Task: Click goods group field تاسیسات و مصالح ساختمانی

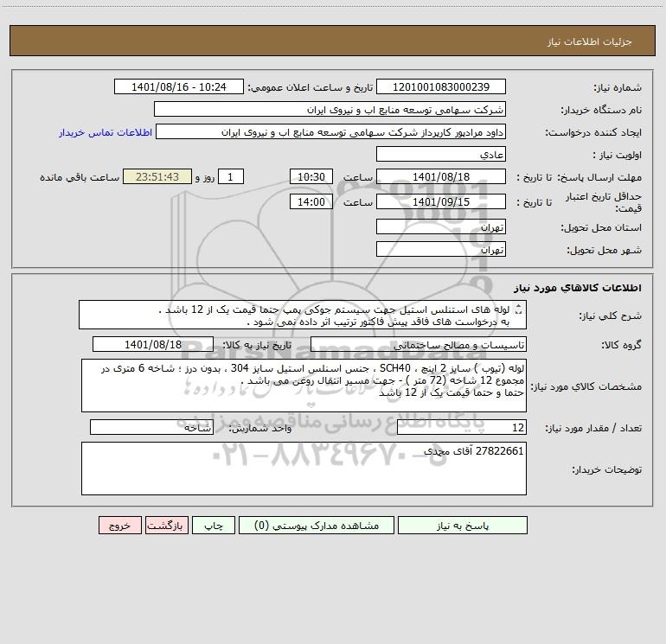Action: coord(419,344)
